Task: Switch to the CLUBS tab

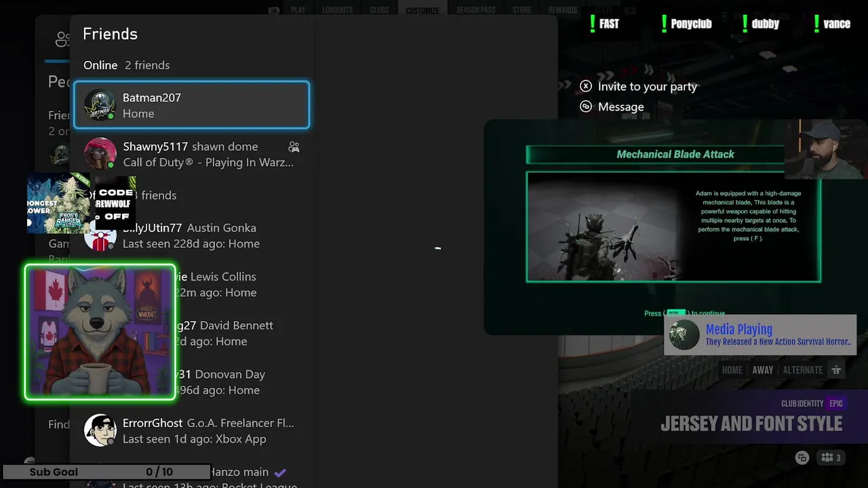Action: point(379,10)
